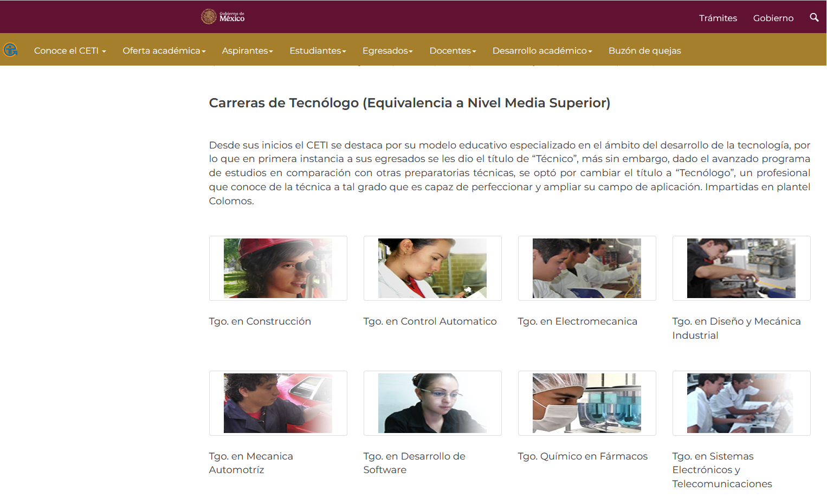827x504 pixels.
Task: Click the Gobierno header link
Action: coord(773,18)
